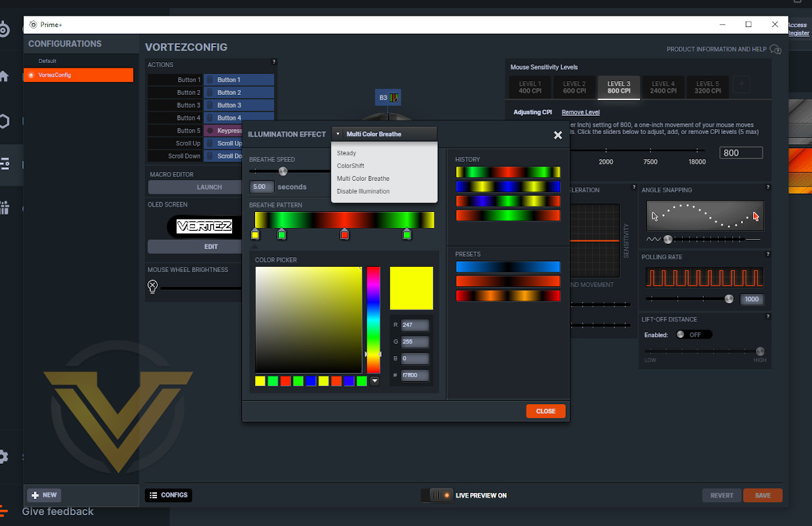Open the Button 2 action dropdown
812x526 pixels.
pos(239,93)
